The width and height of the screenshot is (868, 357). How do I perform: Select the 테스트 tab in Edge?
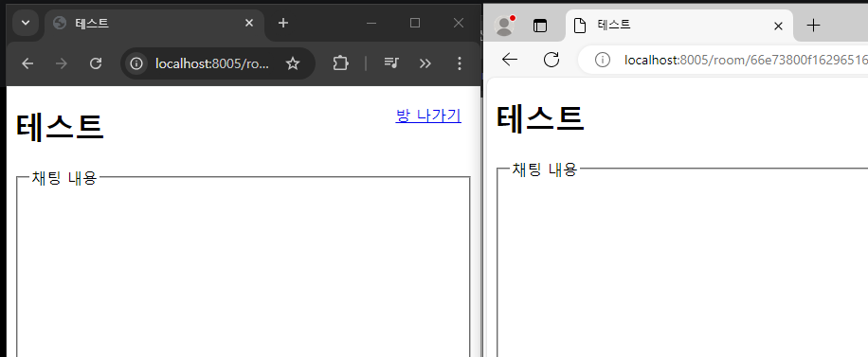coord(679,26)
